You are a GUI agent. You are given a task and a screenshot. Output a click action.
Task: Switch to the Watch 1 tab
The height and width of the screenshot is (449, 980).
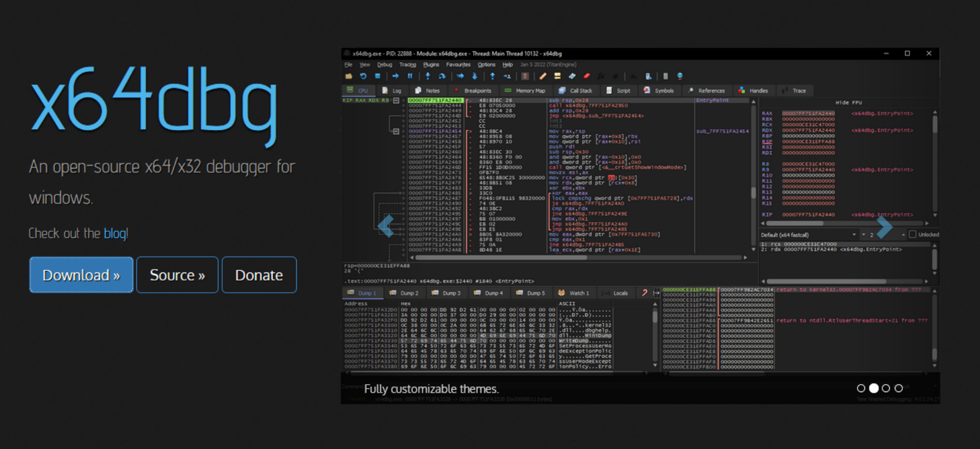pyautogui.click(x=574, y=293)
